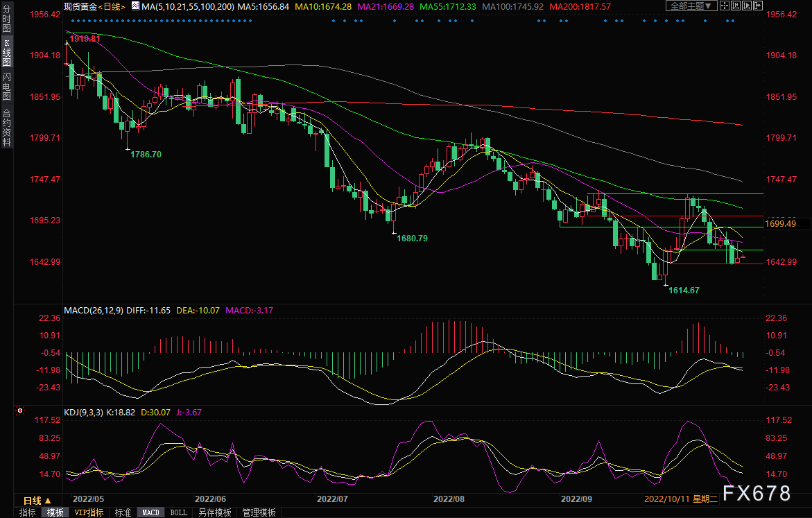The width and height of the screenshot is (812, 518).
Task: Click the 1680.79 low price label
Action: tap(412, 239)
